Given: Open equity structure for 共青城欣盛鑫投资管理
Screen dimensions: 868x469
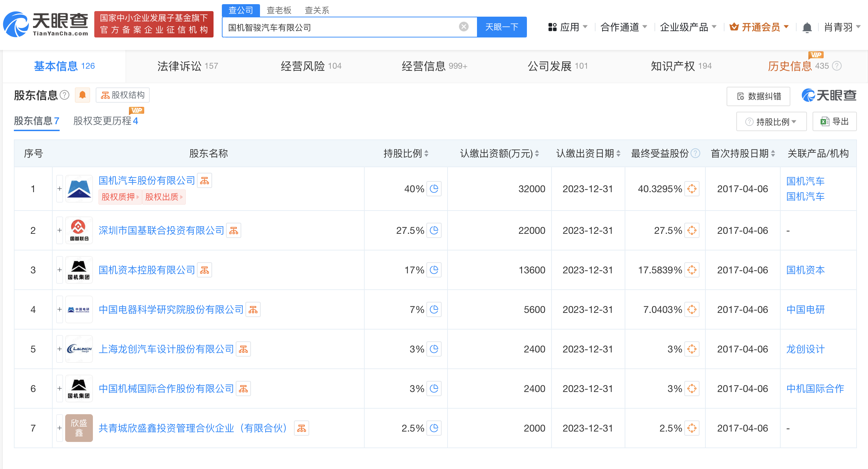Looking at the screenshot, I should point(302,428).
